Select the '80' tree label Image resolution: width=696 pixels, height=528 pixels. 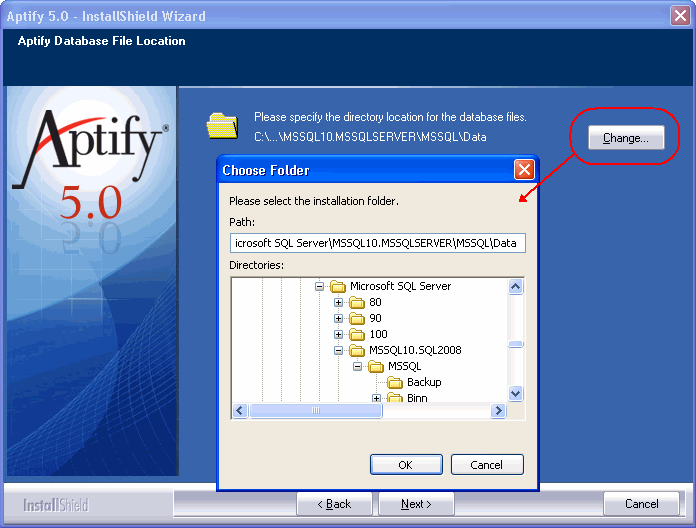375,302
